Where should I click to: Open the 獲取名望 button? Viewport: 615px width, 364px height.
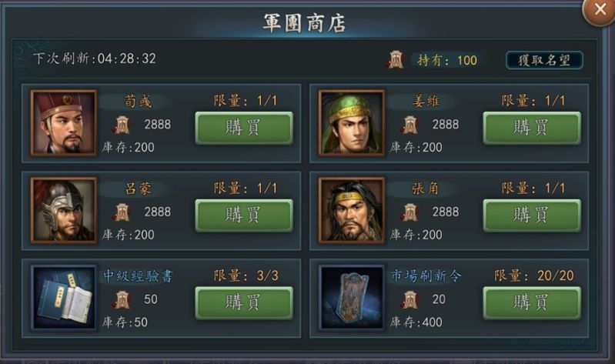544,60
